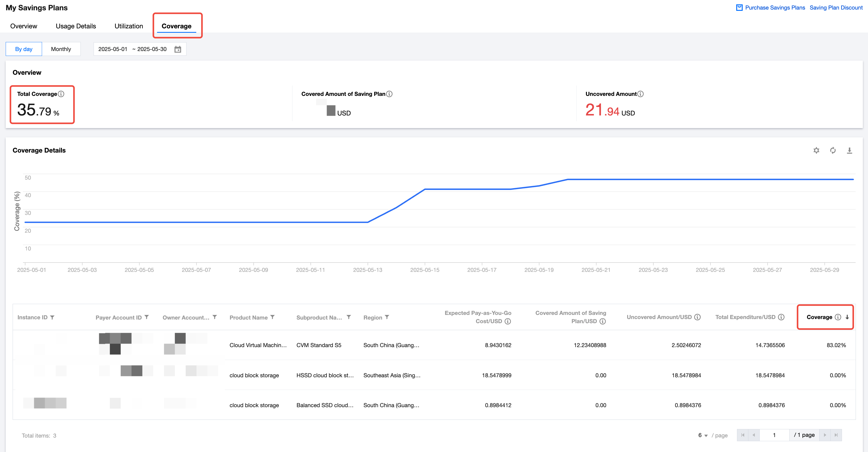Switch to By day view
The width and height of the screenshot is (868, 452).
[23, 49]
